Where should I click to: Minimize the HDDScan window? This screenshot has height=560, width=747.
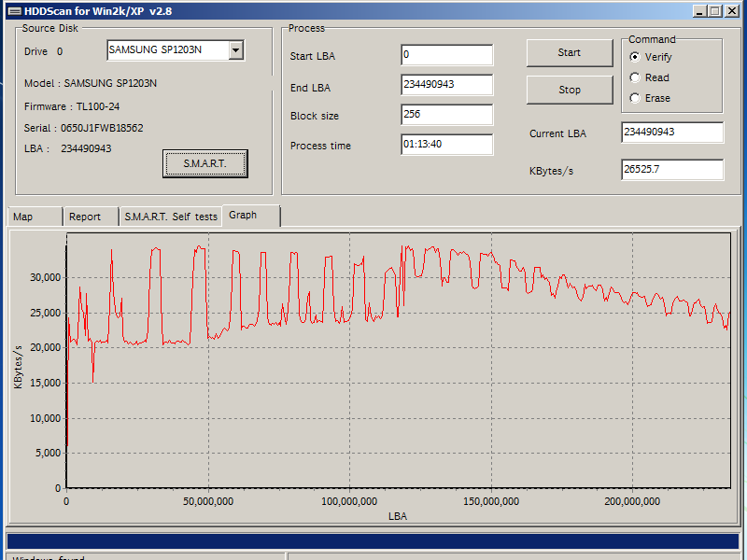pos(700,11)
